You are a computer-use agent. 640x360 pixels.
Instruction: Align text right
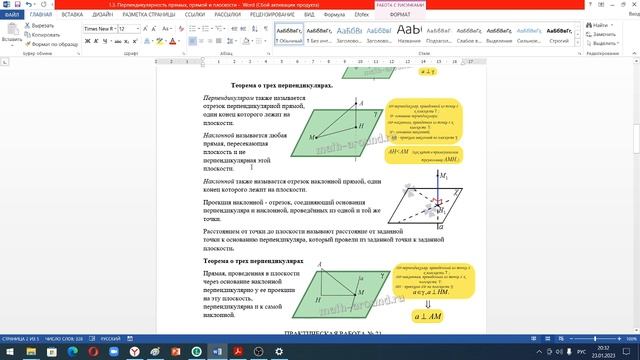(210, 41)
